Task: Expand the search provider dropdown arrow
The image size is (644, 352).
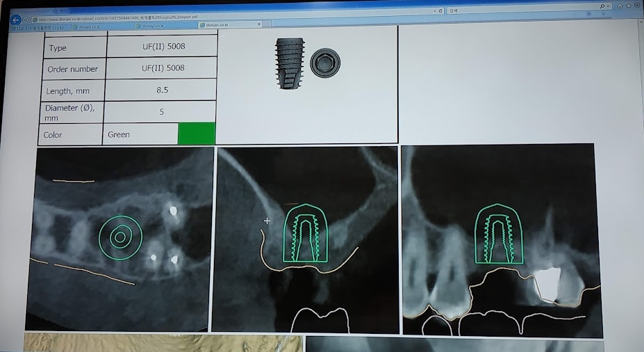Action: point(607,6)
